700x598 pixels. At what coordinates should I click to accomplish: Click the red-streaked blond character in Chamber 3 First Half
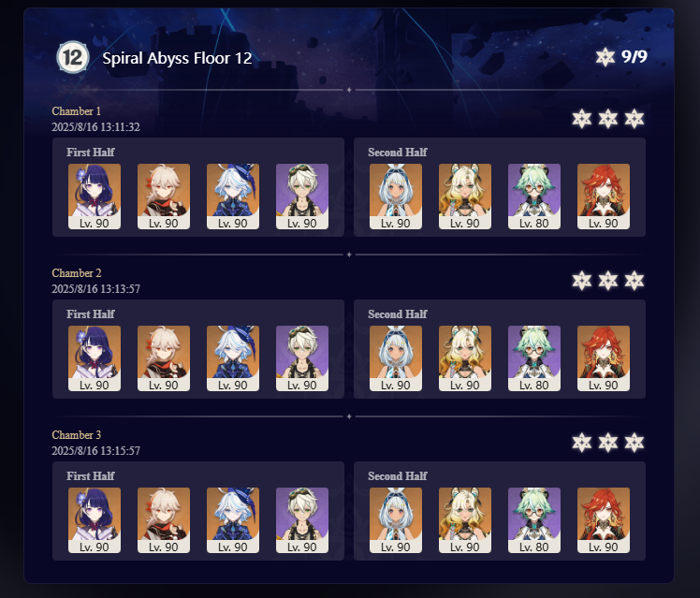coord(164,520)
